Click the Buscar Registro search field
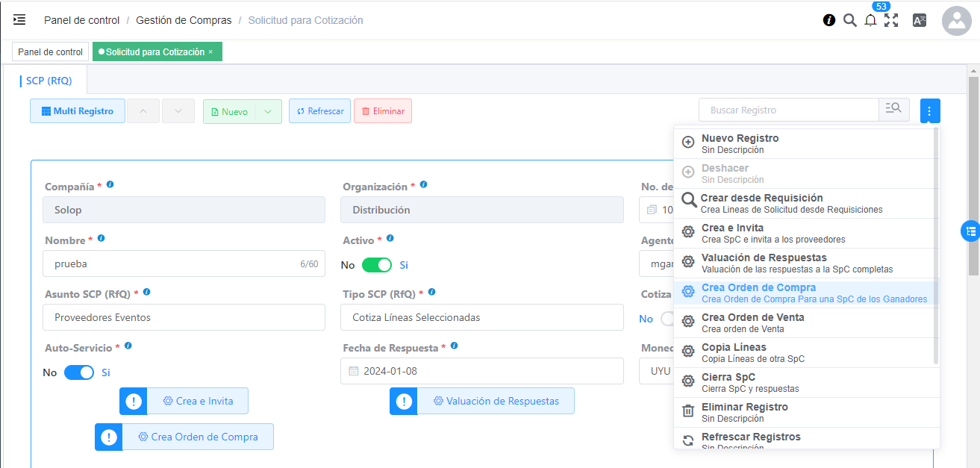 (788, 110)
